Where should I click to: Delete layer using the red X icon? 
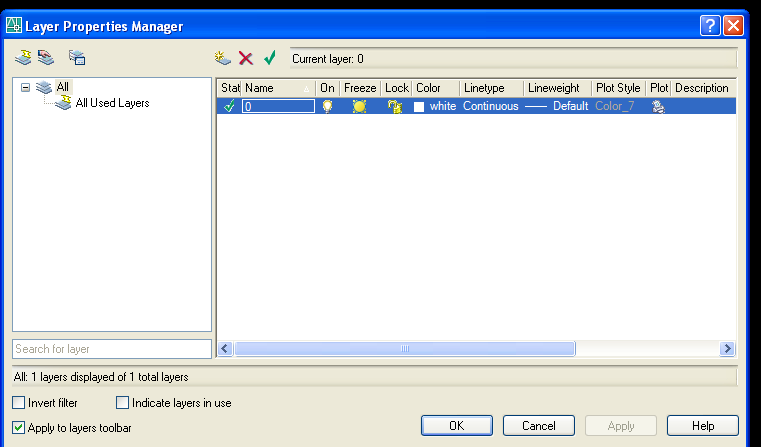(246, 59)
